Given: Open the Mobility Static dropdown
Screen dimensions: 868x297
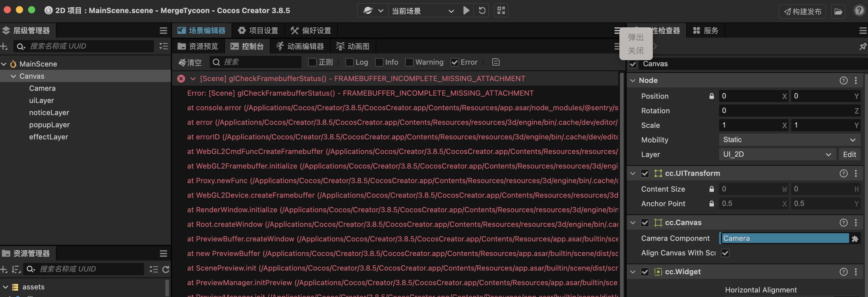Looking at the screenshot, I should pos(790,140).
